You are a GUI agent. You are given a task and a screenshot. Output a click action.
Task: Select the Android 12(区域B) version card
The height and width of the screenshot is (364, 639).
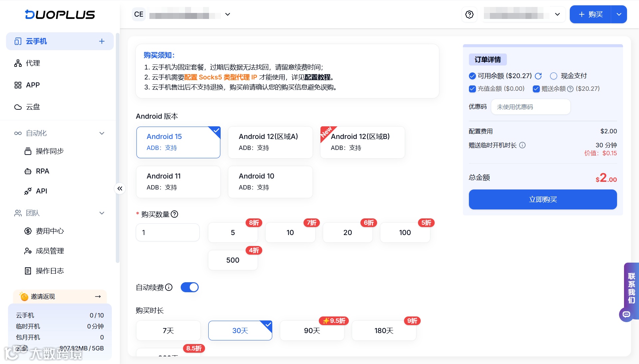362,142
